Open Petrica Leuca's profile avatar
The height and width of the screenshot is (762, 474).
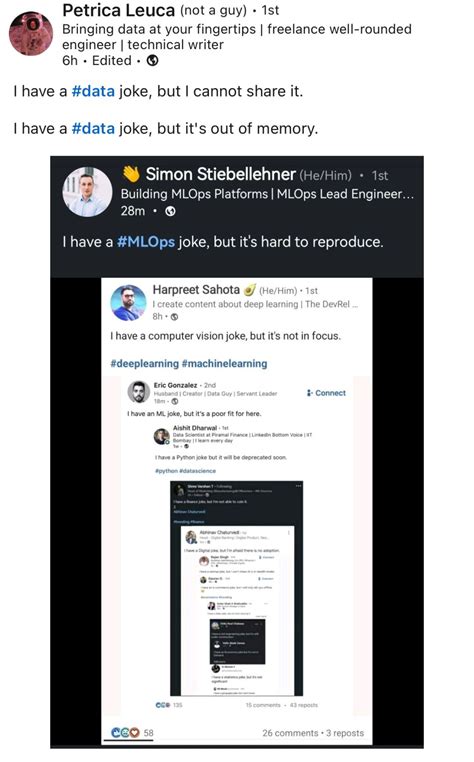[x=31, y=34]
